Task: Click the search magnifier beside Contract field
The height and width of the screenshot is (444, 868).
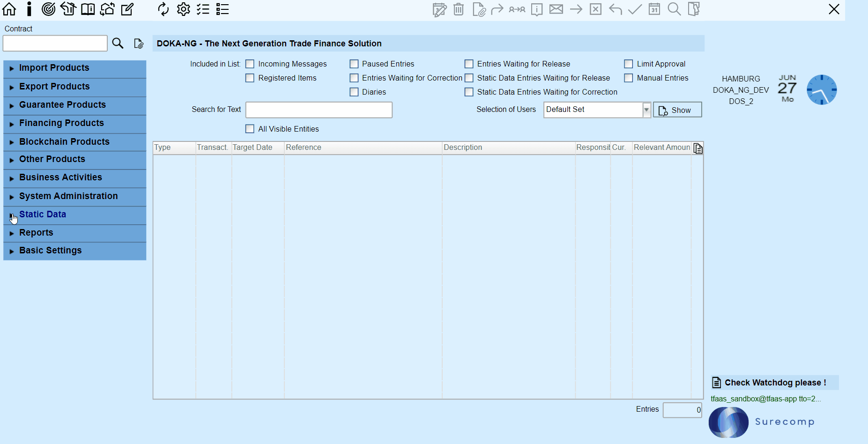Action: [118, 44]
